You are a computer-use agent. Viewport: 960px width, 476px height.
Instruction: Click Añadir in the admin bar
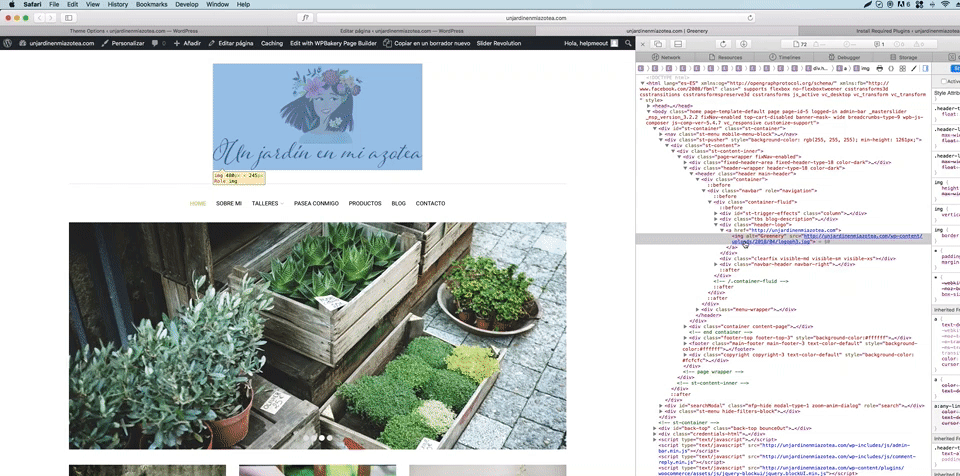point(187,43)
